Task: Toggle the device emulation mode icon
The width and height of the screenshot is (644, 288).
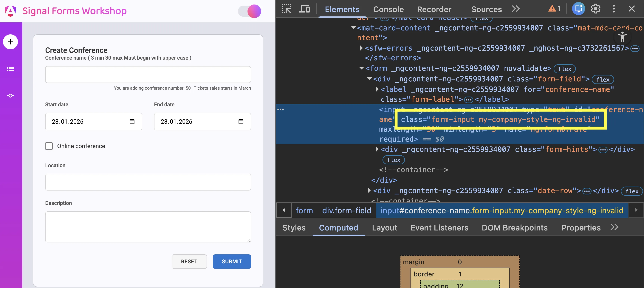Action: pyautogui.click(x=304, y=9)
